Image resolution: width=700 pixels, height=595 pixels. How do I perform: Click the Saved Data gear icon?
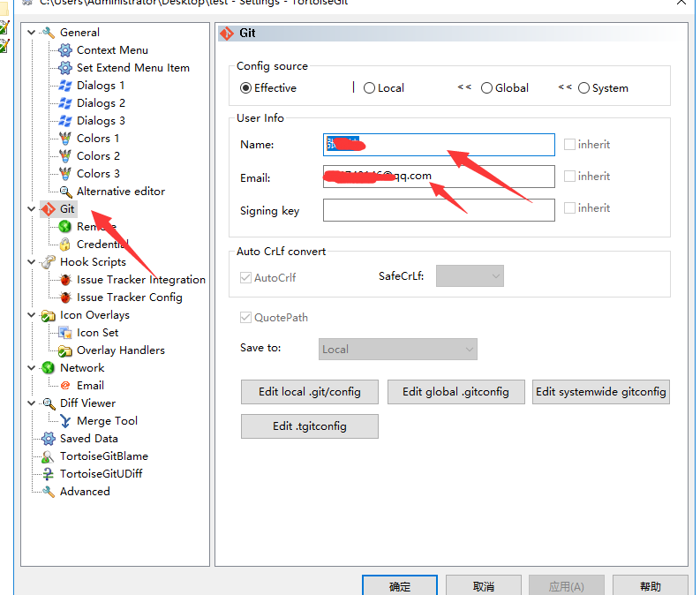[49, 439]
